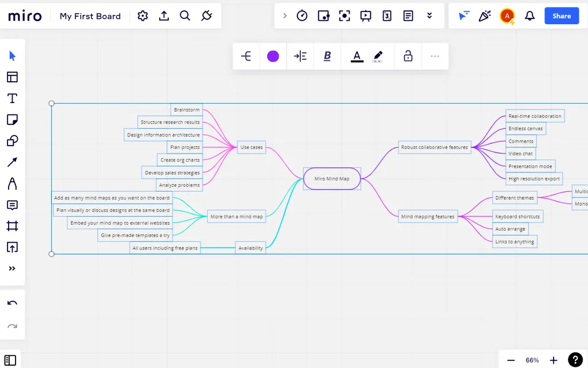Open the estimation card icon
The height and width of the screenshot is (368, 588).
[x=387, y=16]
